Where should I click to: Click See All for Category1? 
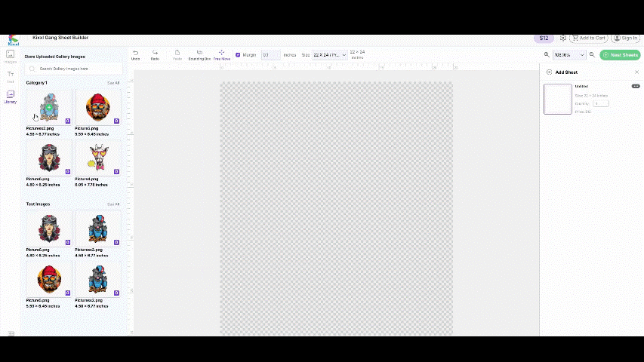[113, 83]
